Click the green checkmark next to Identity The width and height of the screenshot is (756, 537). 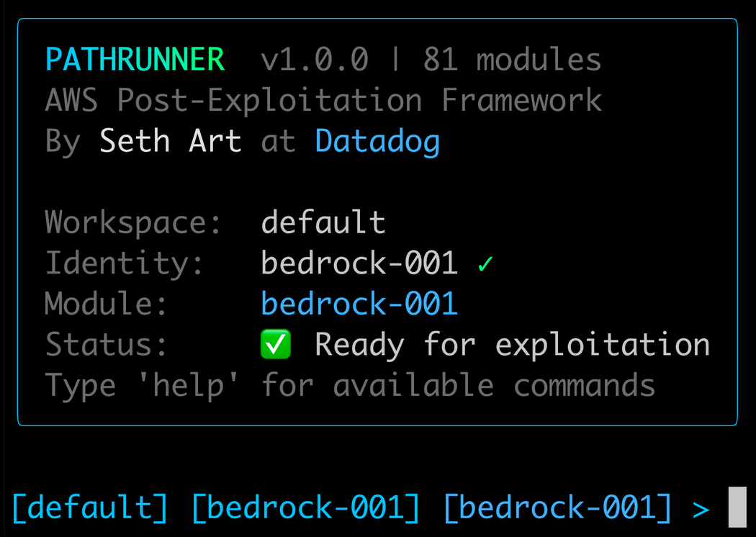point(485,263)
